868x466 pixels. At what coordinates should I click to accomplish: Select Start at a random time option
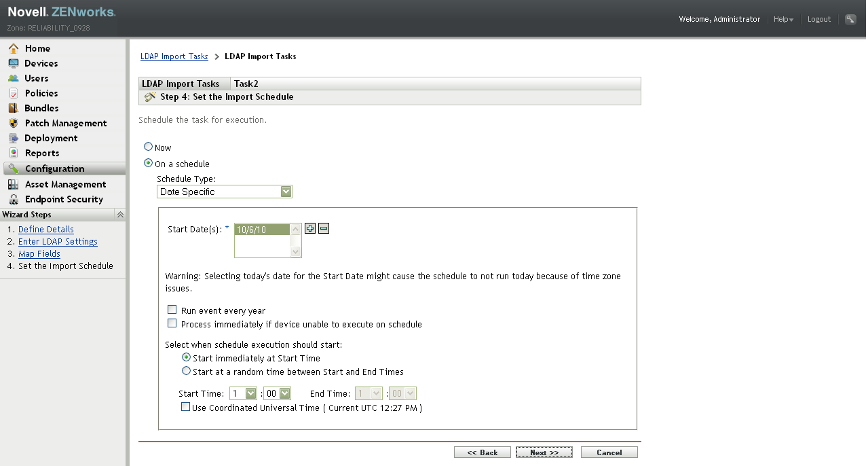(x=186, y=370)
